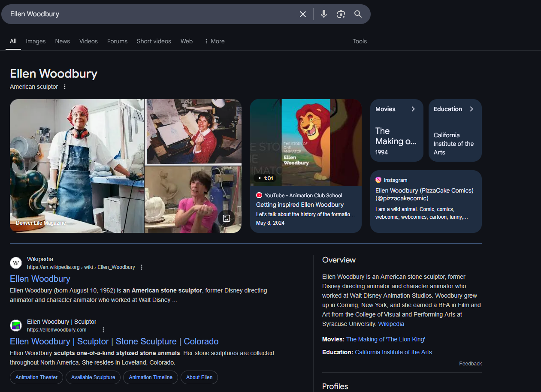The height and width of the screenshot is (392, 541).
Task: Open the options dots next to American sculptor
Action: [65, 87]
